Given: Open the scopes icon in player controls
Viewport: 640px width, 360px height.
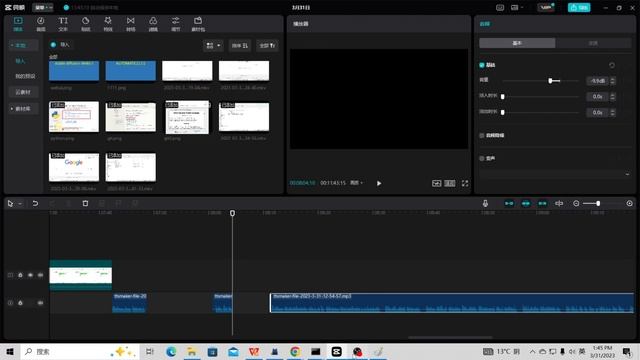Looking at the screenshot, I should (x=436, y=183).
